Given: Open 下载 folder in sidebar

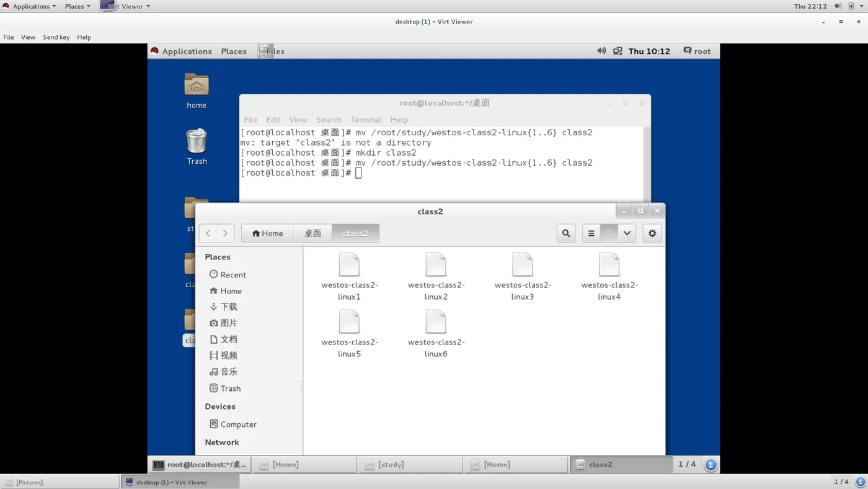Looking at the screenshot, I should pyautogui.click(x=223, y=307).
